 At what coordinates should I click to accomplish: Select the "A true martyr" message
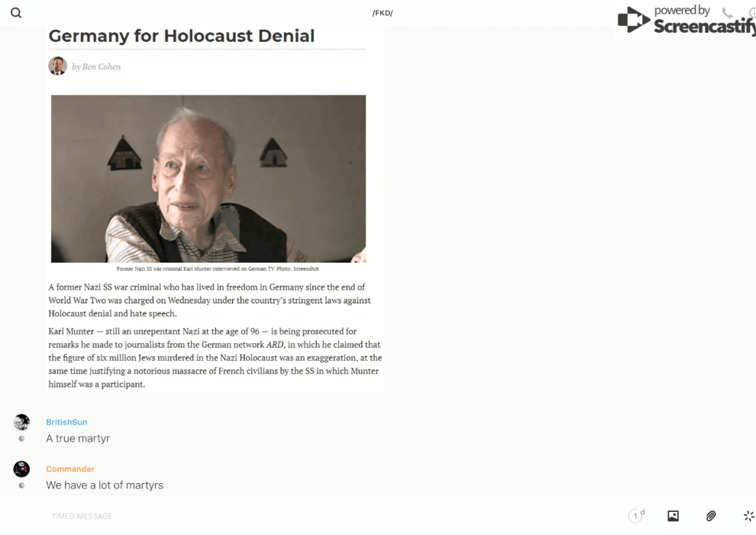coord(78,439)
